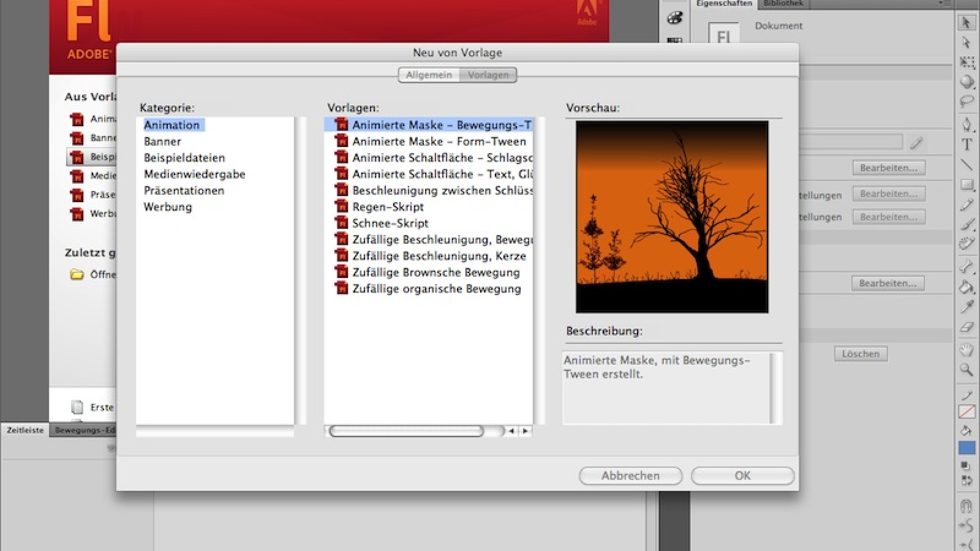Select the Text tool
Image resolution: width=980 pixels, height=551 pixels.
click(x=967, y=144)
